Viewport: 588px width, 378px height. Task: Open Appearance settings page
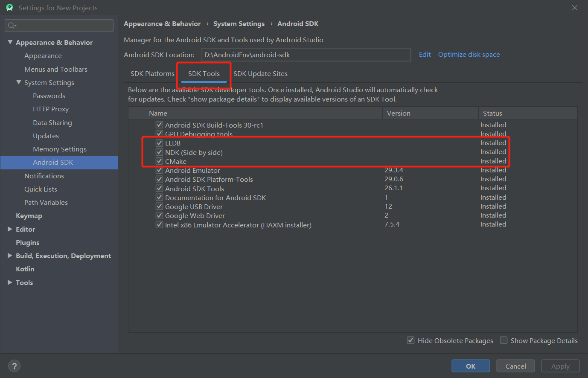tap(43, 56)
